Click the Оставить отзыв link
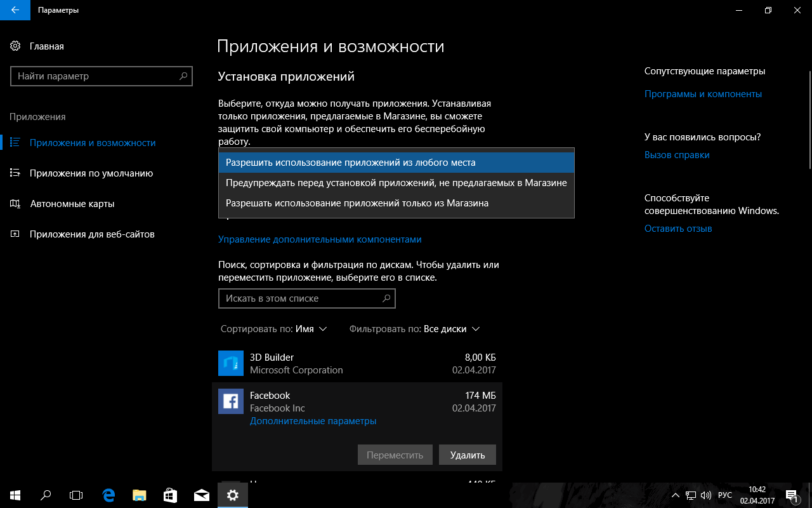 point(678,229)
